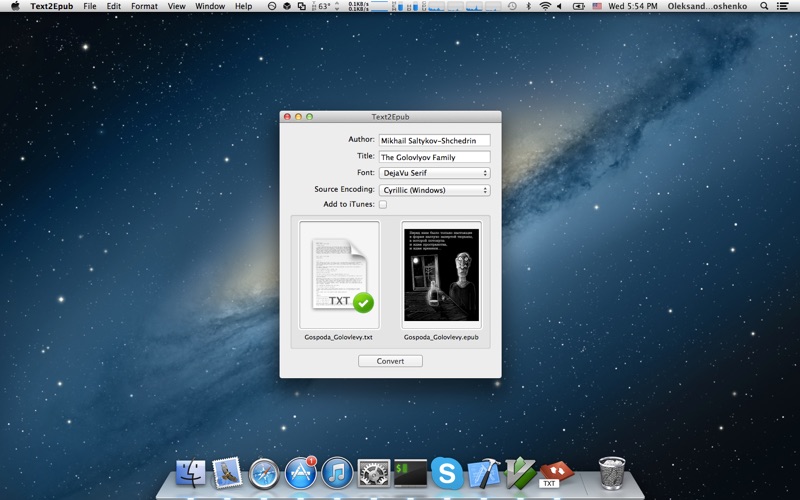Click the Bluetooth menu bar icon
Viewport: 800px width, 500px height.
click(x=528, y=6)
